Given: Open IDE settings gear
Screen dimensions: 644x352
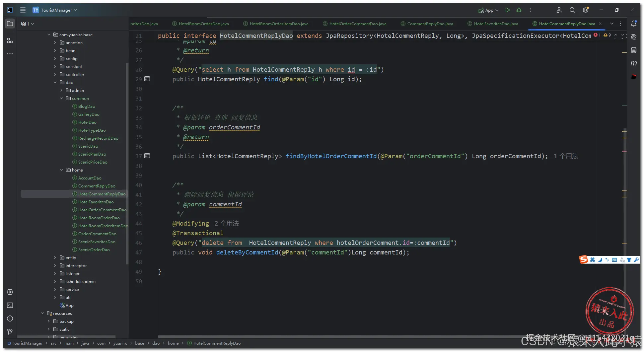Looking at the screenshot, I should tap(586, 10).
